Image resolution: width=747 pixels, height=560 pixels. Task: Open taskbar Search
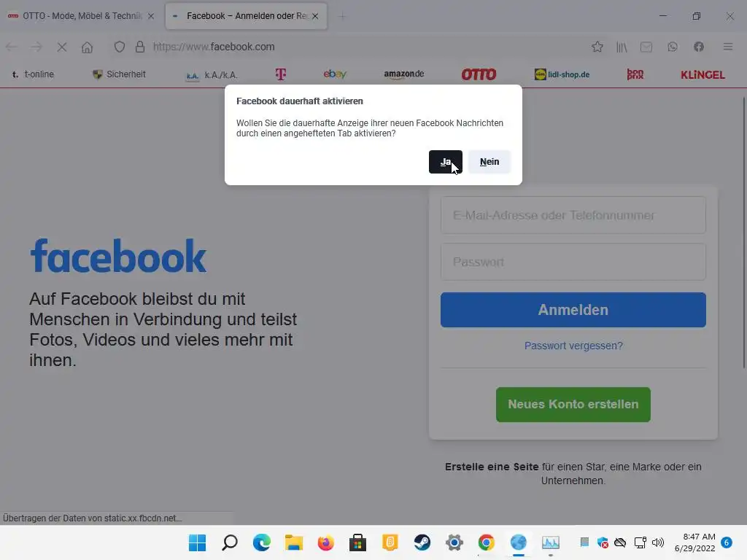230,542
